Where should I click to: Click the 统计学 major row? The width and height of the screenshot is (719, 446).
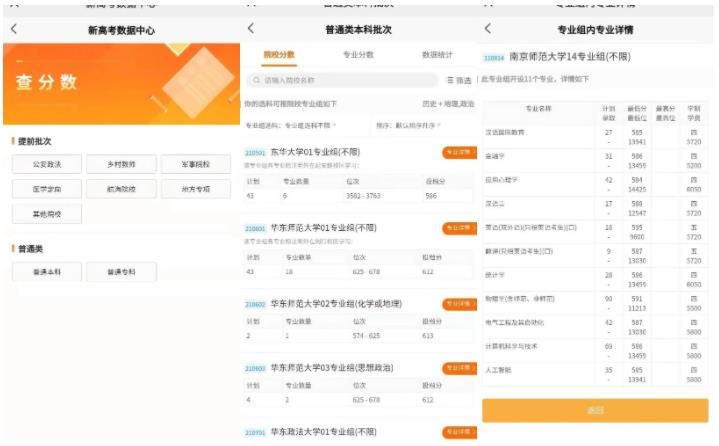(595, 280)
